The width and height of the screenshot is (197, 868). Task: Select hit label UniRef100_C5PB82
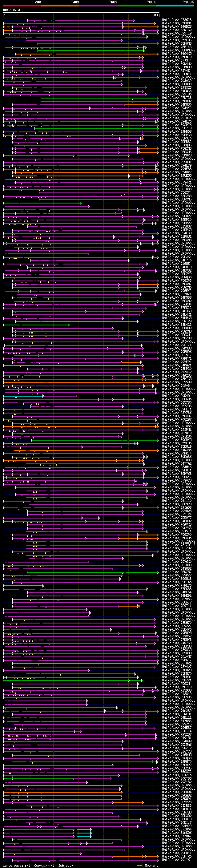click(177, 142)
